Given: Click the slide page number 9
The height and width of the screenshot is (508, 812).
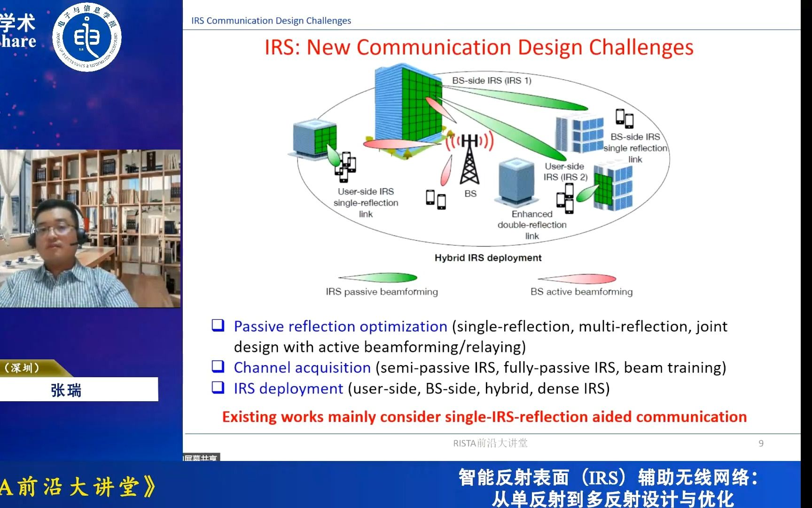Looking at the screenshot, I should pos(761,443).
